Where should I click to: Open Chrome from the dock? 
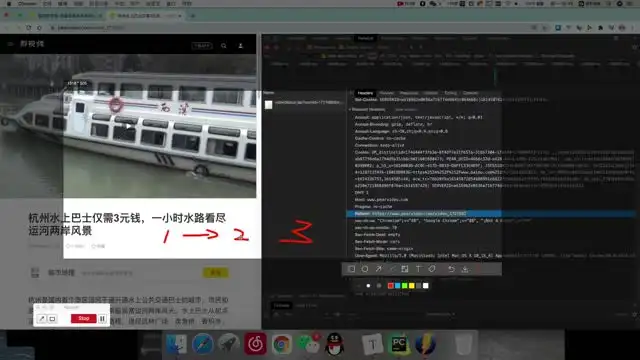(x=281, y=344)
